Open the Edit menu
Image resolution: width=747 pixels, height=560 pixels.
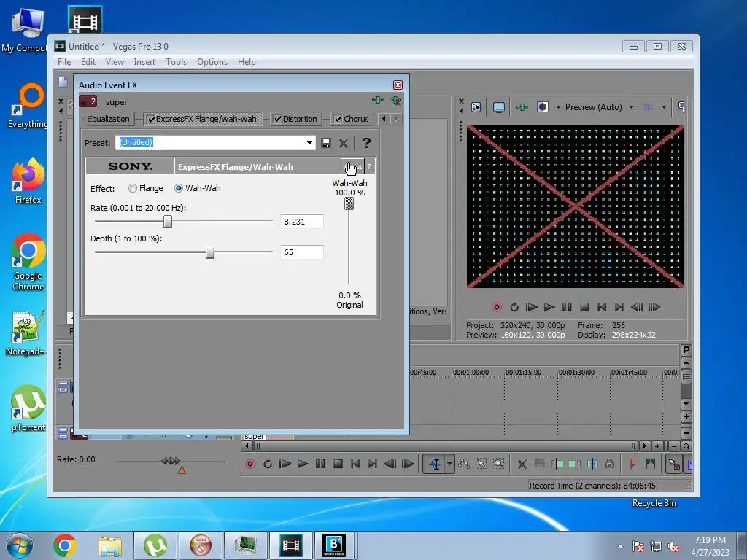point(88,62)
